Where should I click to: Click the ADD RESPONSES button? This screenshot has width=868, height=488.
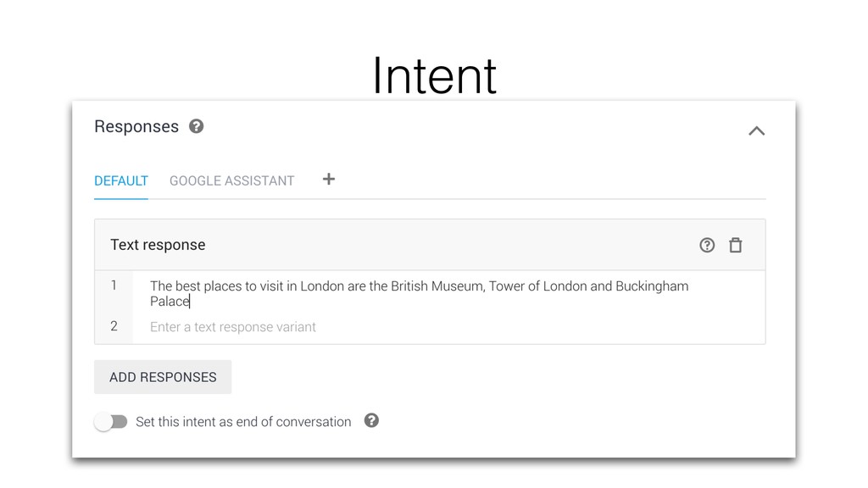[163, 377]
